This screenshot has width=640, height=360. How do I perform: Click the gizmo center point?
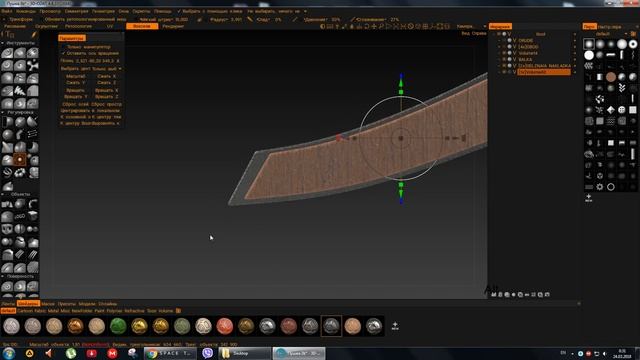(401, 138)
